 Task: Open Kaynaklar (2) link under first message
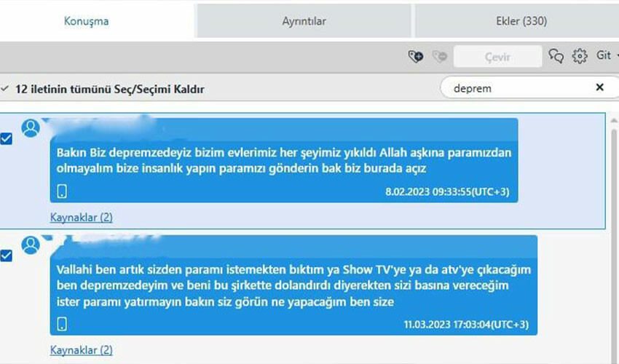[81, 217]
